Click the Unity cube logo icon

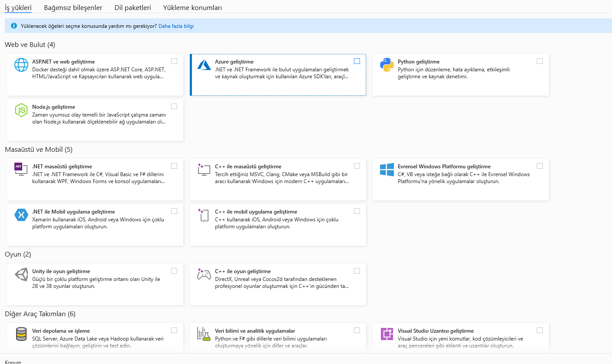point(21,274)
